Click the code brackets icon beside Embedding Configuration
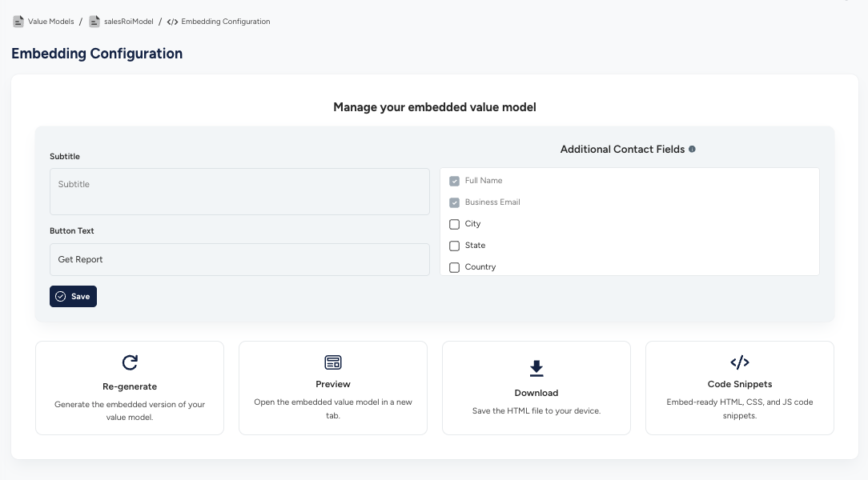This screenshot has height=480, width=868. point(172,22)
